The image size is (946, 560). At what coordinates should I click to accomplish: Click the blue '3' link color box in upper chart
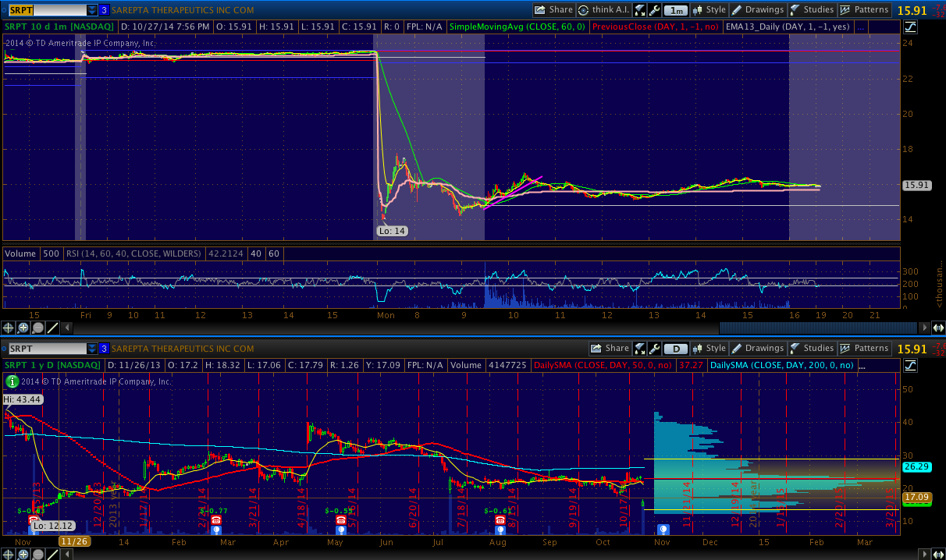pyautogui.click(x=104, y=10)
